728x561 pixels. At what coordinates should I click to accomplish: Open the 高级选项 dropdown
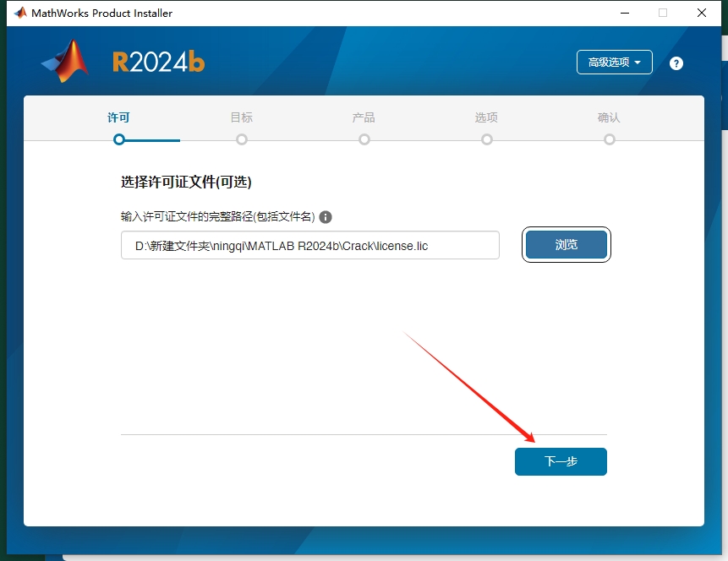(x=614, y=62)
